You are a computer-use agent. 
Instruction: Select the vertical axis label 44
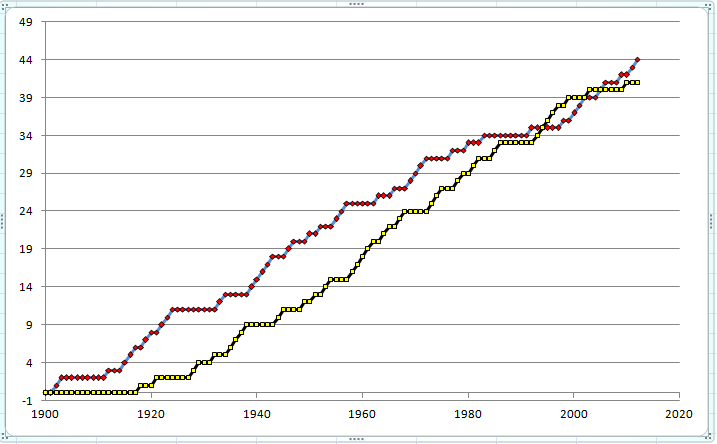pos(26,60)
